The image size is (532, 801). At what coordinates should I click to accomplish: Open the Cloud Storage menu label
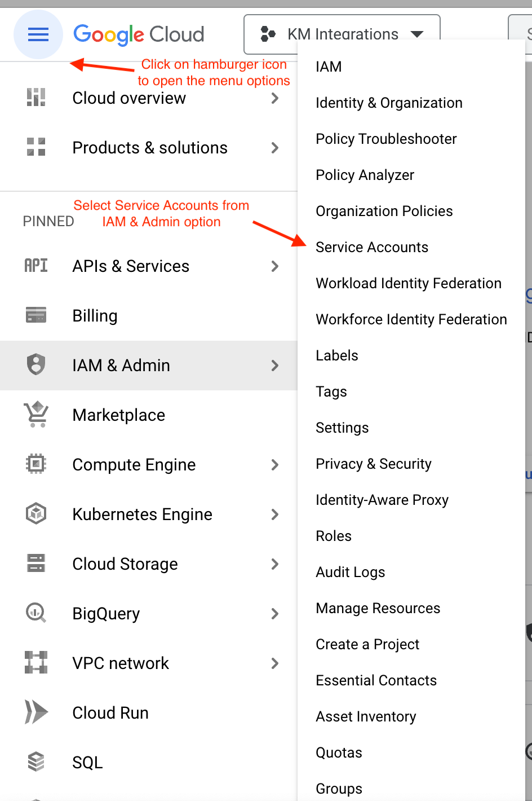[125, 564]
